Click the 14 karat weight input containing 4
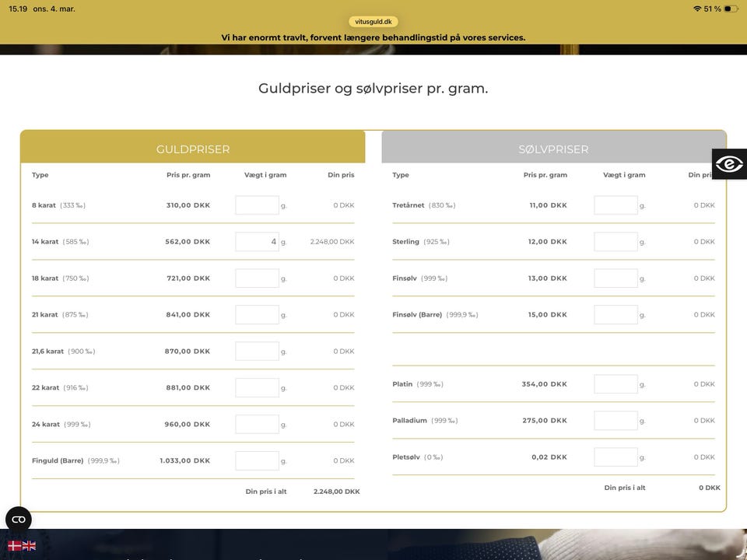 (x=258, y=242)
